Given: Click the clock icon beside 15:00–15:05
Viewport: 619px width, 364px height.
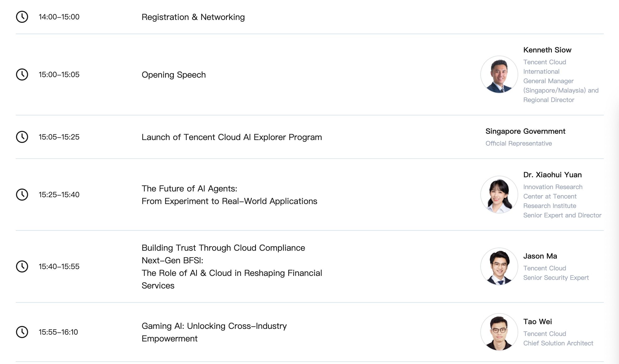Looking at the screenshot, I should [22, 74].
